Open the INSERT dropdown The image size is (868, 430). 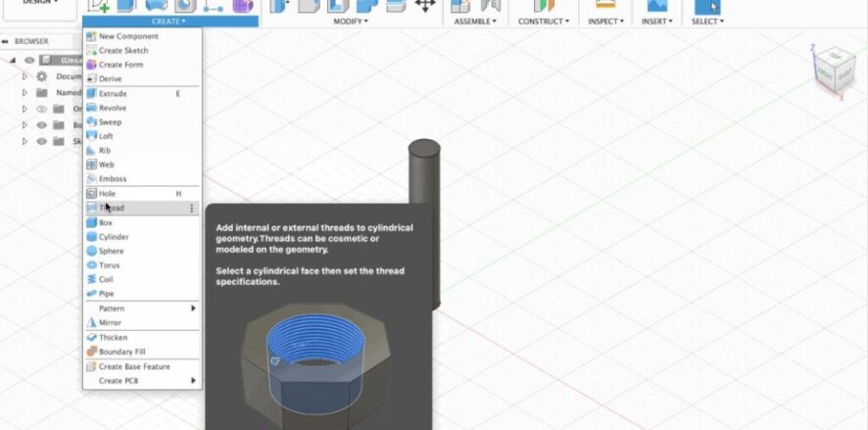657,22
